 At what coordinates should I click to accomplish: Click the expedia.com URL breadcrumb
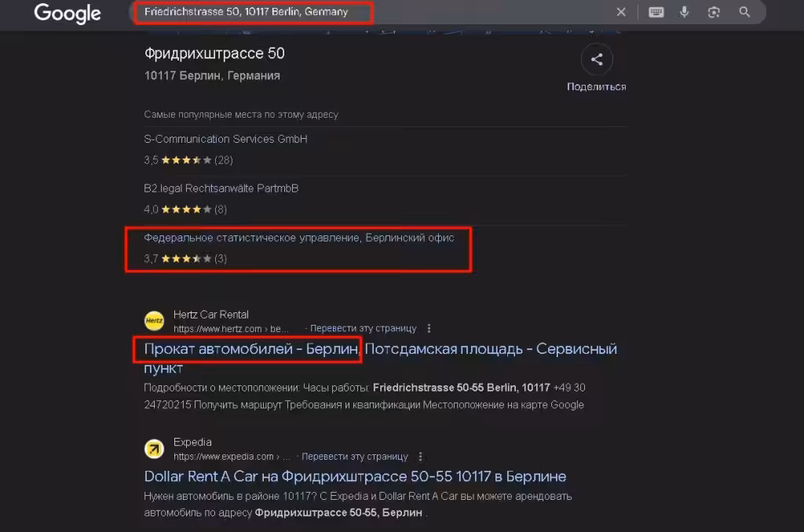232,457
